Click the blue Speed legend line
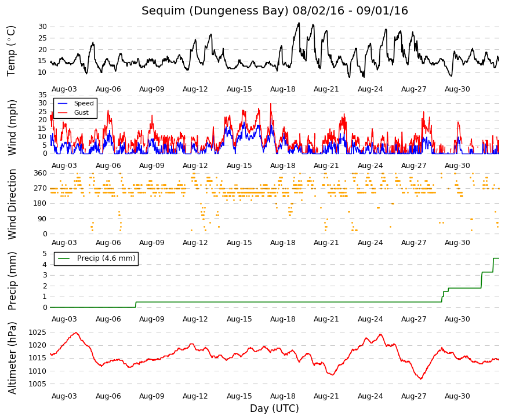The image size is (505, 420). click(63, 103)
